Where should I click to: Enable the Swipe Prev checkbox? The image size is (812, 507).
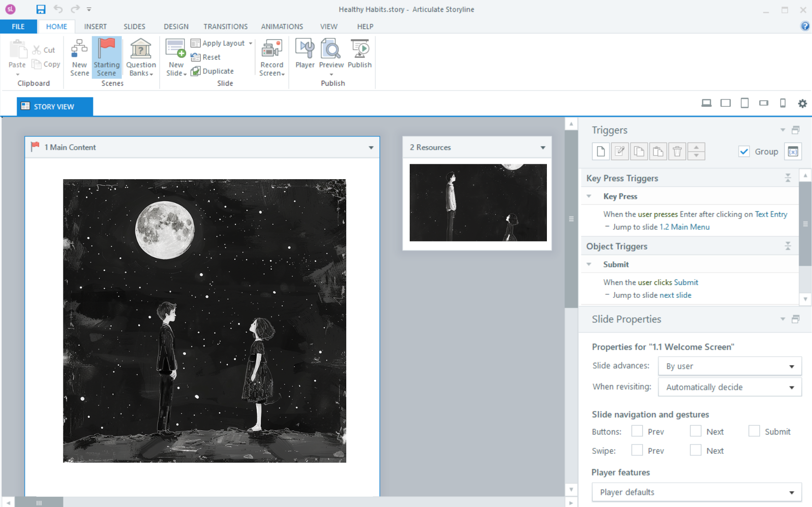[637, 450]
